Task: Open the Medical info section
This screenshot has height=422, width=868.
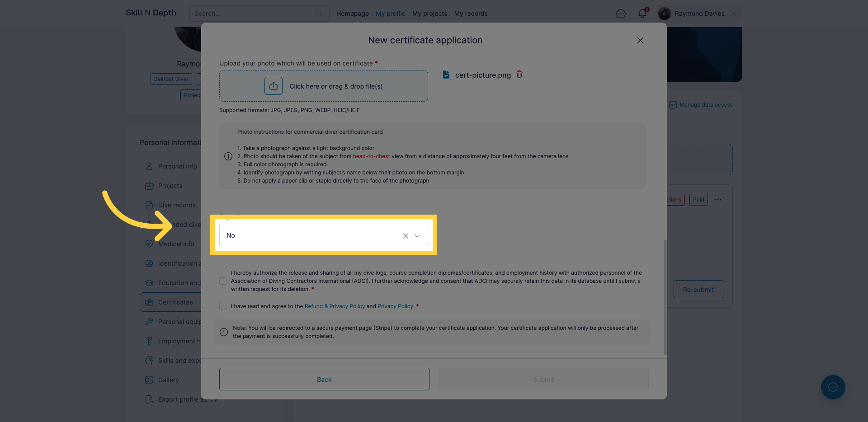Action: (x=175, y=244)
